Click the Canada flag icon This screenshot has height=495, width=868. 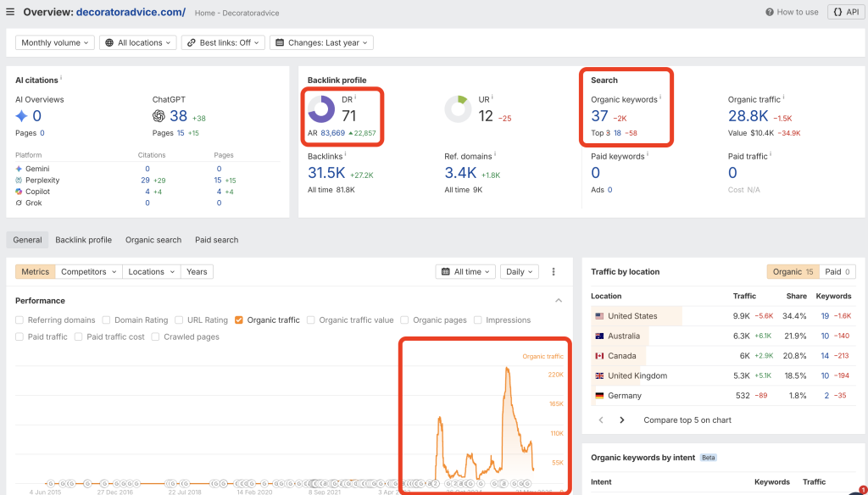tap(599, 356)
